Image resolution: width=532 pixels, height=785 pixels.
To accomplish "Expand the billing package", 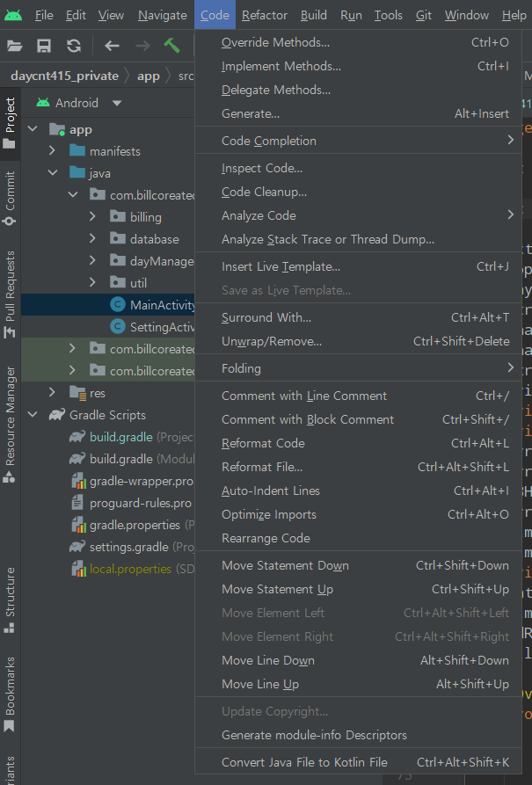I will click(92, 216).
